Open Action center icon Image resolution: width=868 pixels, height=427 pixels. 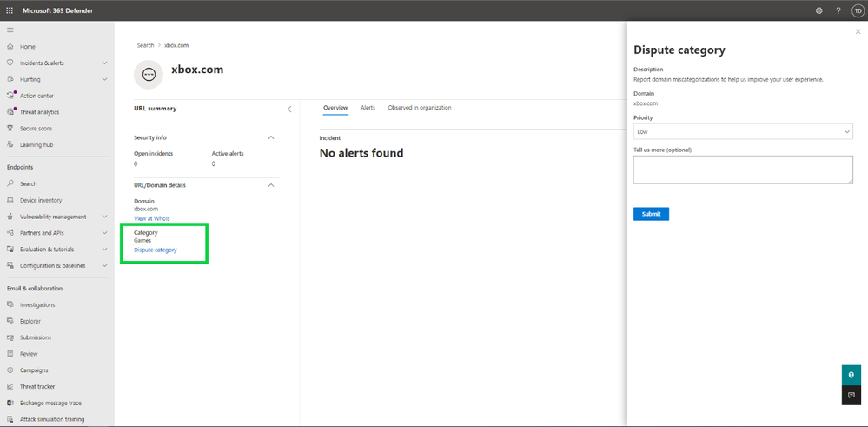[x=10, y=96]
